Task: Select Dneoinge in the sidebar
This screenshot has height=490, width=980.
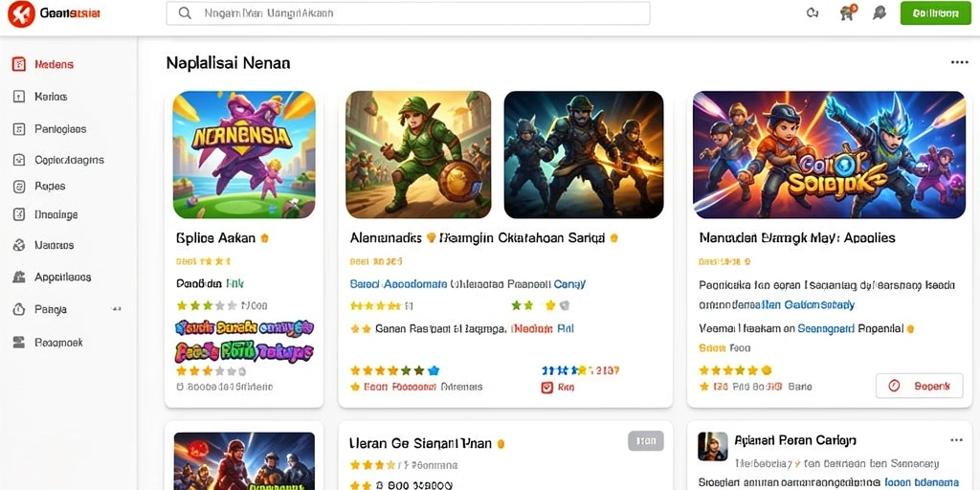Action: [56, 214]
